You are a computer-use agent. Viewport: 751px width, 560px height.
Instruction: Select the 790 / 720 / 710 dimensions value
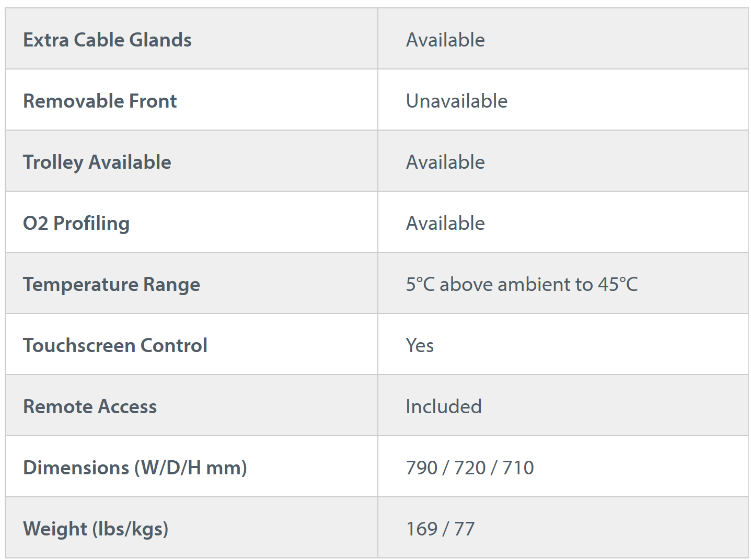click(470, 468)
